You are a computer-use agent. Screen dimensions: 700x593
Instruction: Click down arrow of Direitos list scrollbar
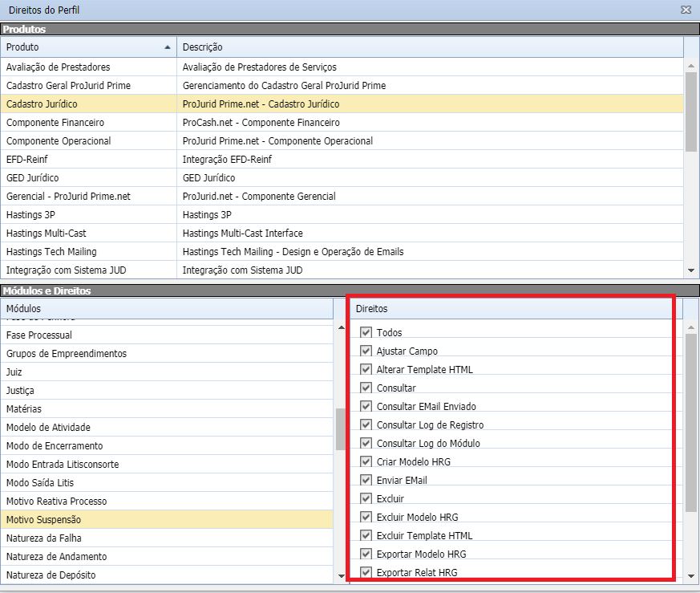[x=691, y=576]
